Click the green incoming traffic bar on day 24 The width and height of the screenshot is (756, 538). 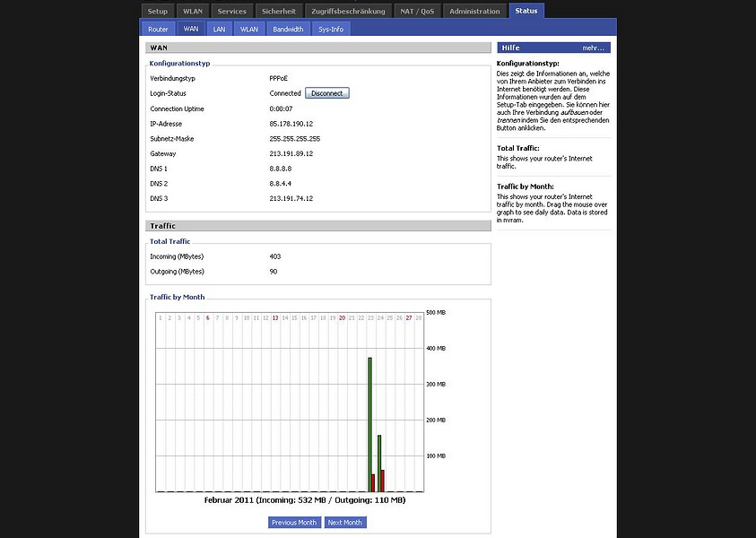click(x=378, y=462)
